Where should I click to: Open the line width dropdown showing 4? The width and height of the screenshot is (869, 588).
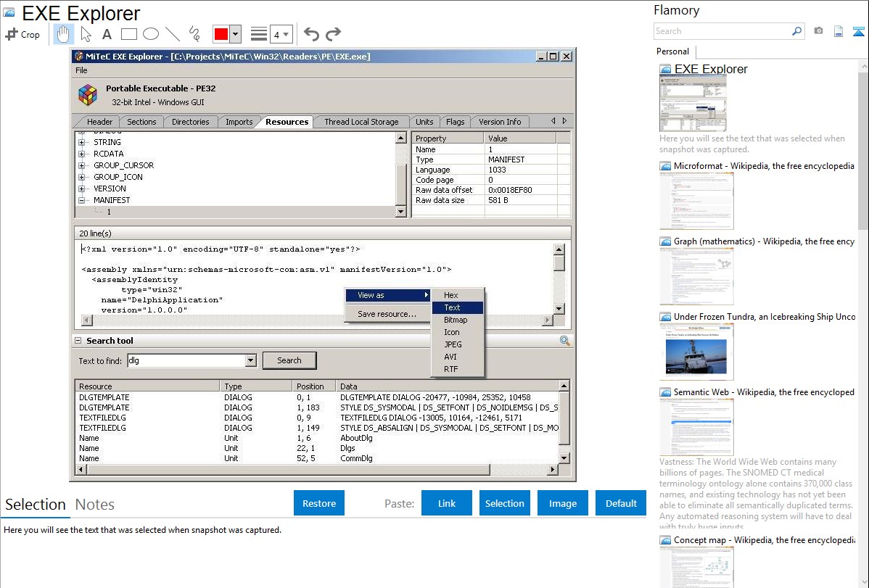(x=281, y=35)
